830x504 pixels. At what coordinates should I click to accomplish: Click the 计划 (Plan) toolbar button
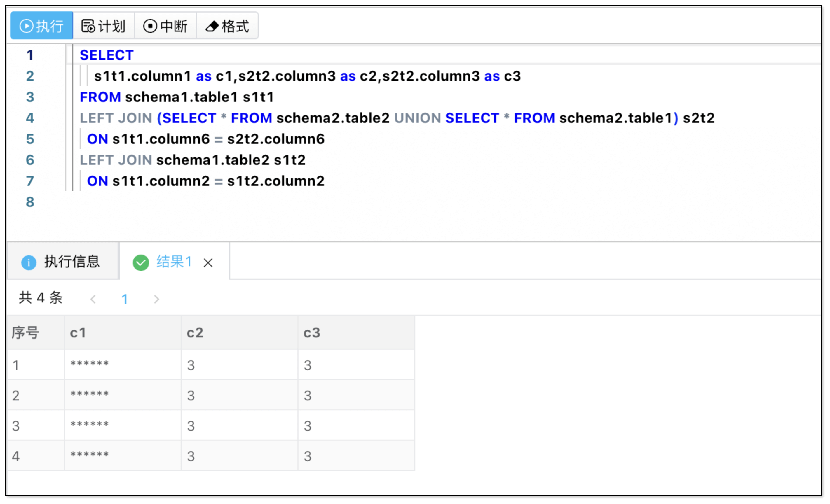(x=103, y=26)
